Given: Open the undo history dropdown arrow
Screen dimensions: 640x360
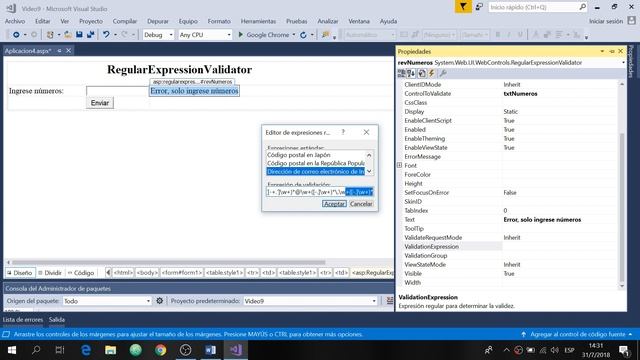Looking at the screenshot, I should (116, 35).
